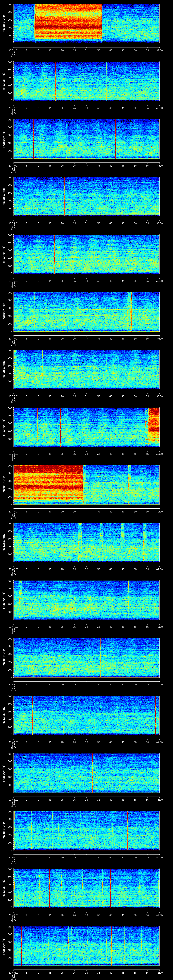Image resolution: width=173 pixels, height=980 pixels.
Task: Open the spectrogram panel starting at 23:42:00
Action: coord(86,657)
